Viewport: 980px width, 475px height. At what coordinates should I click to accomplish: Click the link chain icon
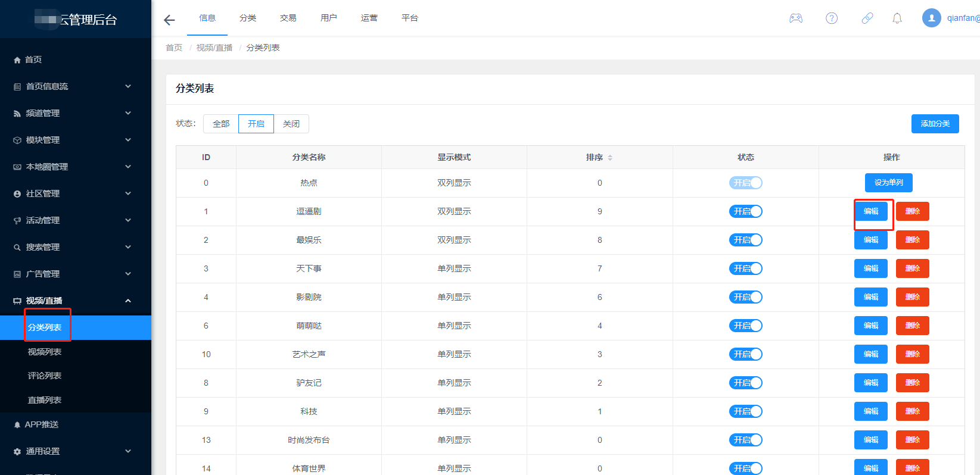pyautogui.click(x=867, y=18)
